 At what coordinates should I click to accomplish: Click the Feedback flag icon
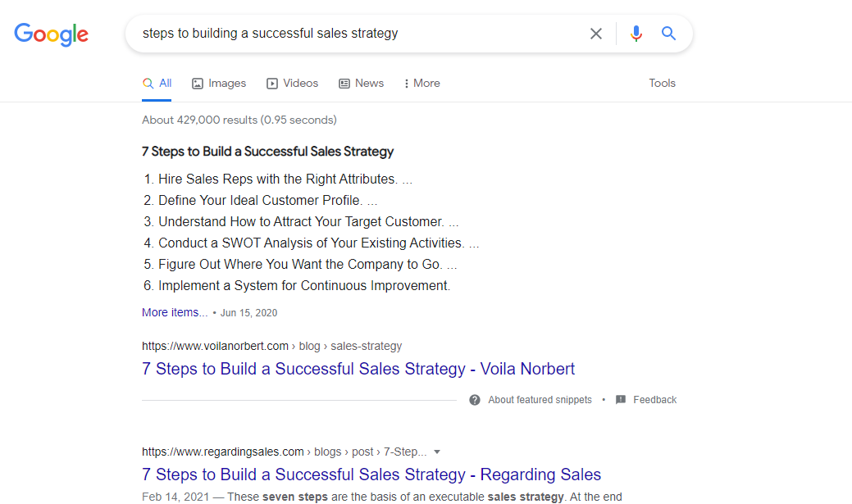pyautogui.click(x=621, y=400)
